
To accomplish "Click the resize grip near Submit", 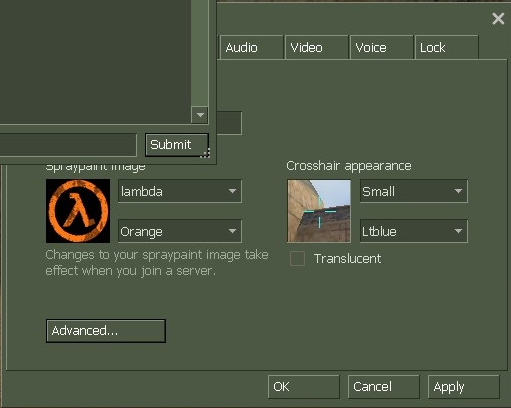I will [205, 153].
